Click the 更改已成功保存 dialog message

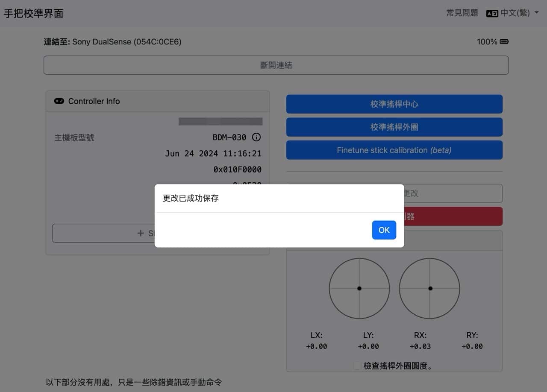(191, 199)
